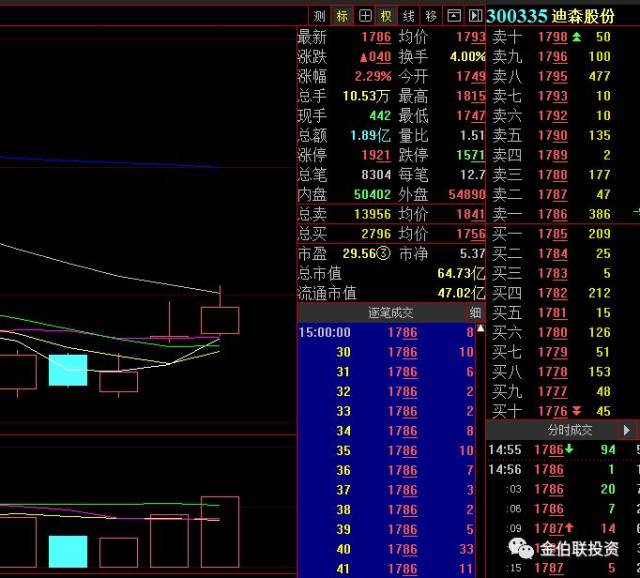Screen dimensions: 640x578
Task: Click the 涨幅 value 2.29%
Action: coord(373,76)
